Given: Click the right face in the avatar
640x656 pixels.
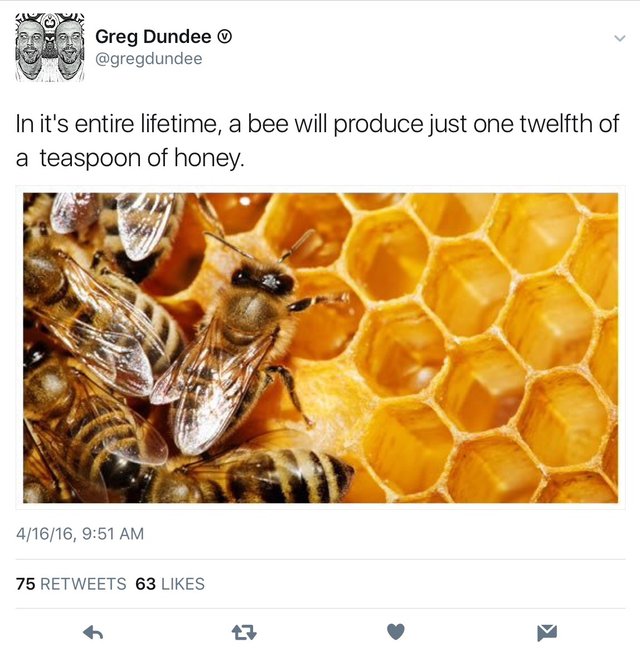Looking at the screenshot, I should [69, 49].
